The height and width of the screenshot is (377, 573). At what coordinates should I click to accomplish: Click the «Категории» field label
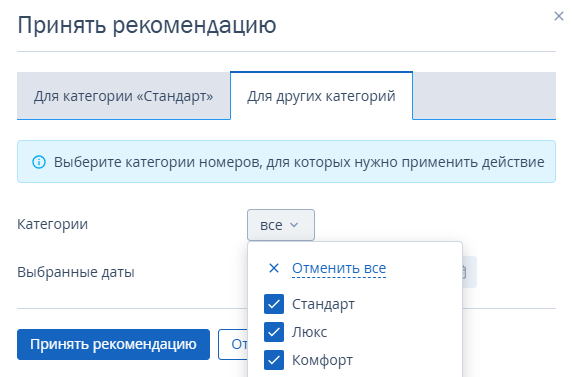53,225
